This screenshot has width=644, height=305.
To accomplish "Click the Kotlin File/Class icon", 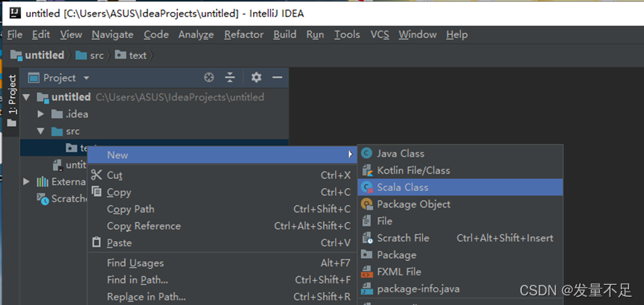I will pyautogui.click(x=366, y=171).
